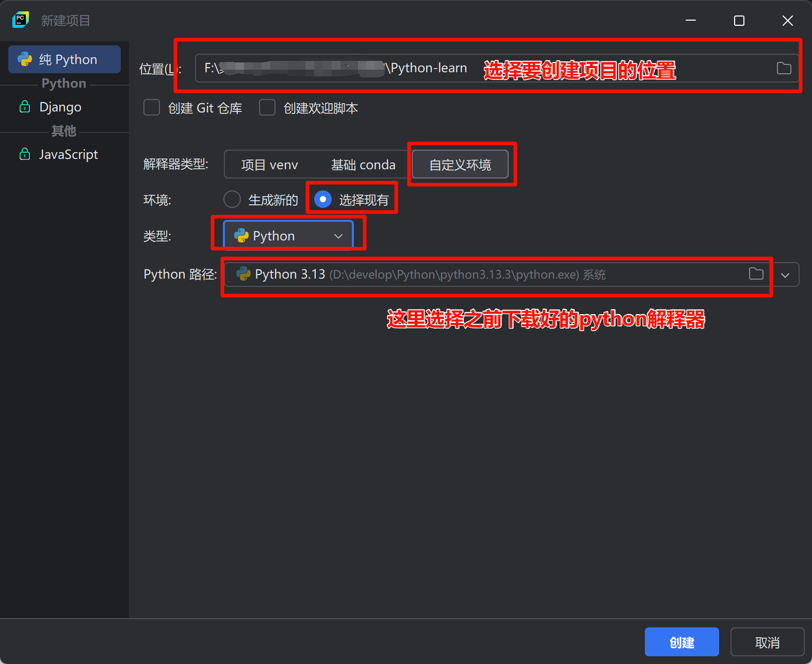Viewport: 812px width, 664px height.
Task: Switch to the 项目 venv interpreter tab
Action: pos(269,165)
